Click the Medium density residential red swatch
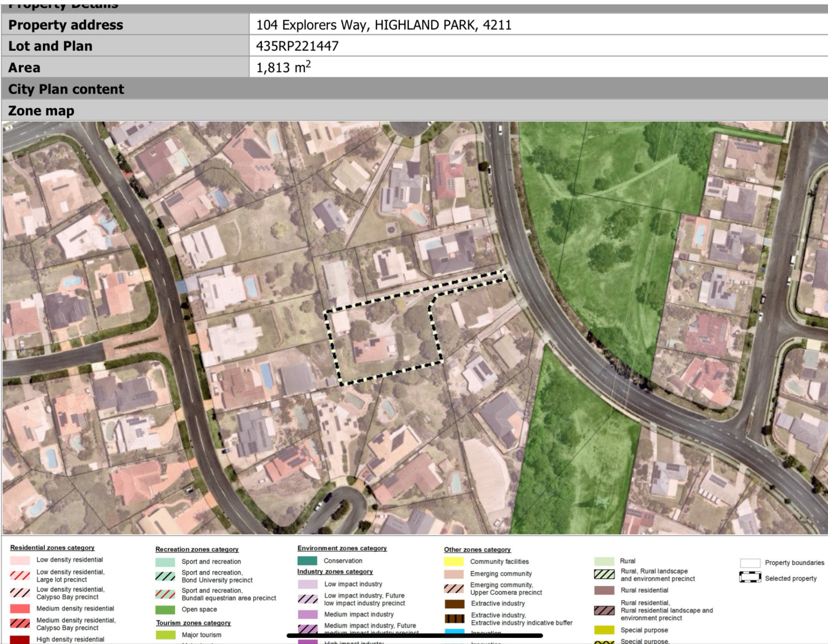Image resolution: width=828 pixels, height=644 pixels. pos(20,609)
